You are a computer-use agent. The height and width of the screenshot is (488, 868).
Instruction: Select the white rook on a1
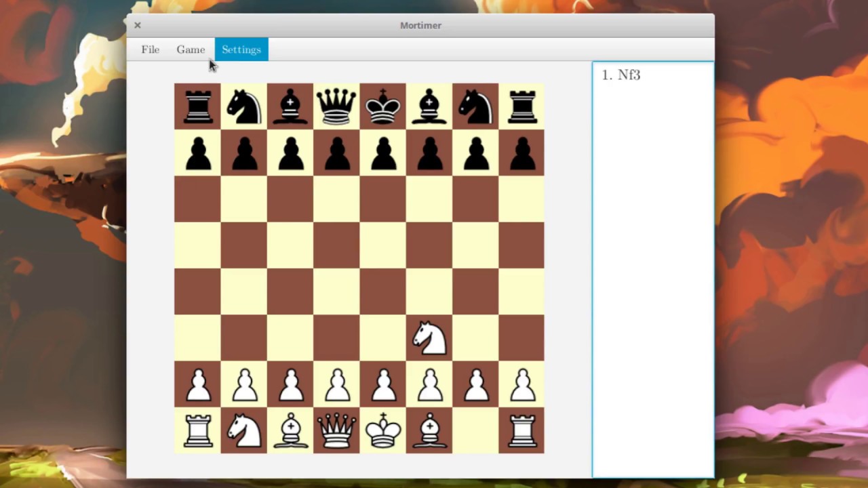198,430
